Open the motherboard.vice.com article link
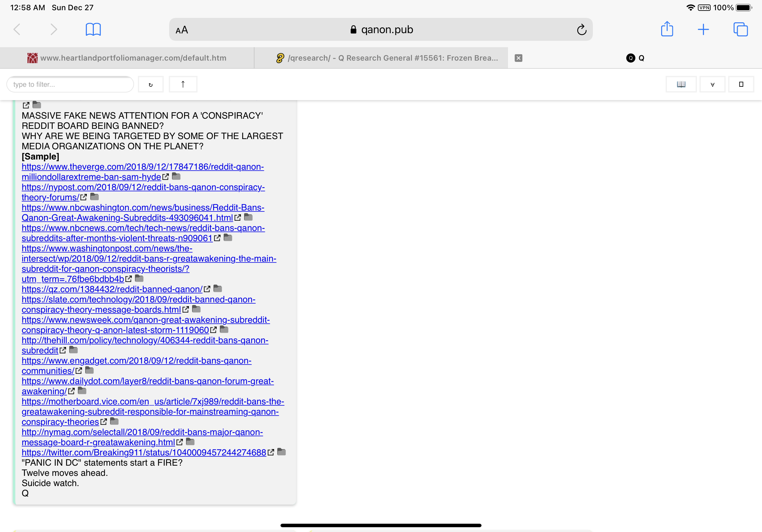This screenshot has height=532, width=762. tap(153, 412)
